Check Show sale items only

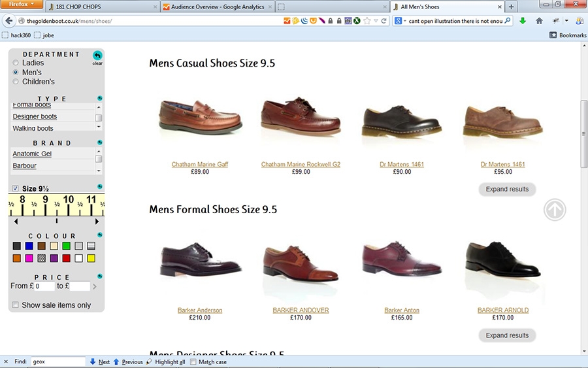pyautogui.click(x=16, y=305)
